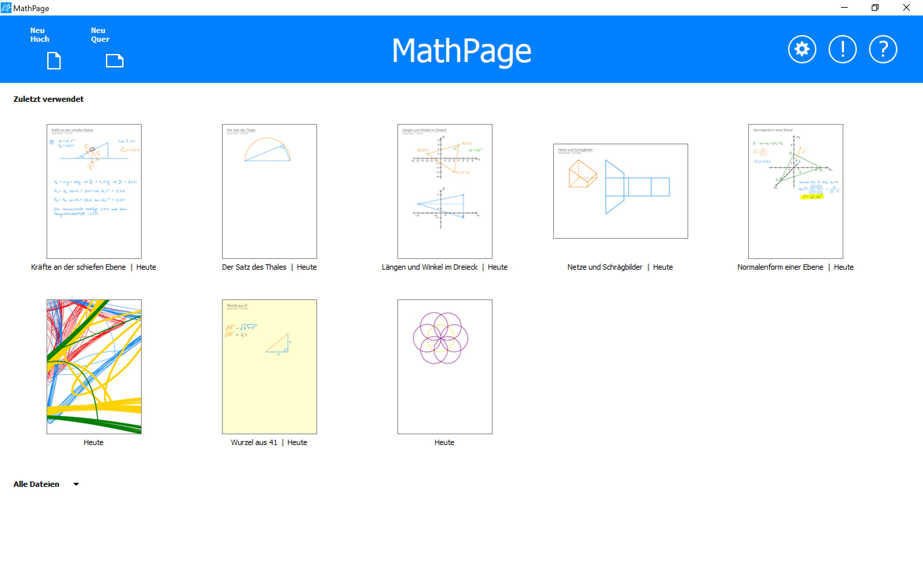
Task: Open Der Satz des Thales document thumbnail
Action: (270, 191)
